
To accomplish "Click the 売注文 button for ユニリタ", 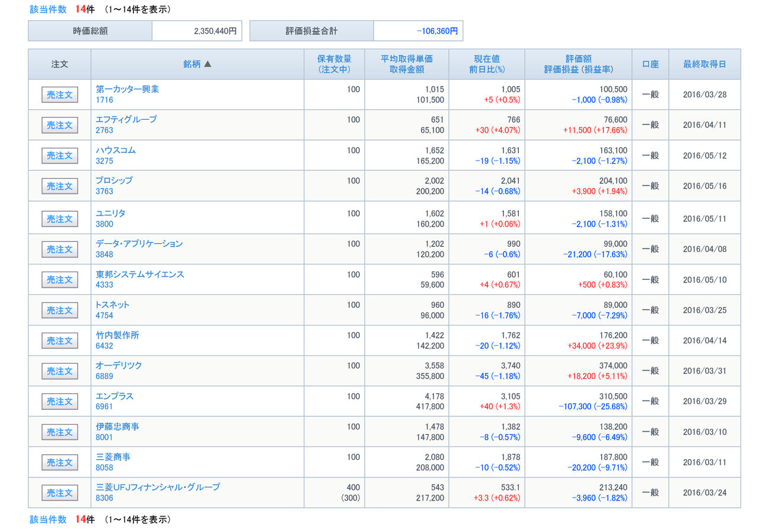I will point(59,219).
